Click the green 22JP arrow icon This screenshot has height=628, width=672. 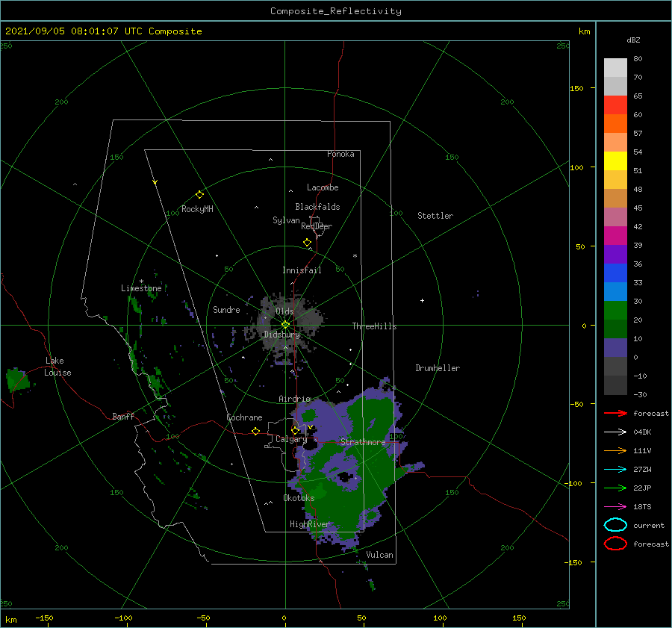(x=615, y=488)
